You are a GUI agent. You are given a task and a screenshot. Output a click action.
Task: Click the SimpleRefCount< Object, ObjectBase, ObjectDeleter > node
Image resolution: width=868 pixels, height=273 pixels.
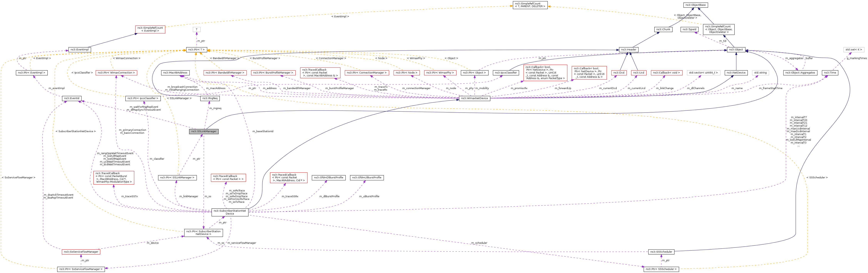click(x=719, y=29)
